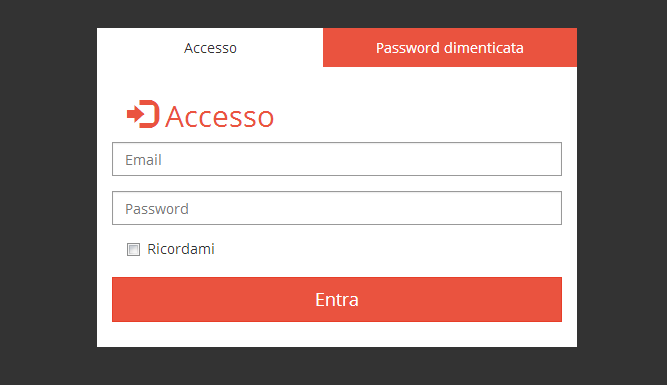Toggle the small square box before Ricordami

click(133, 249)
